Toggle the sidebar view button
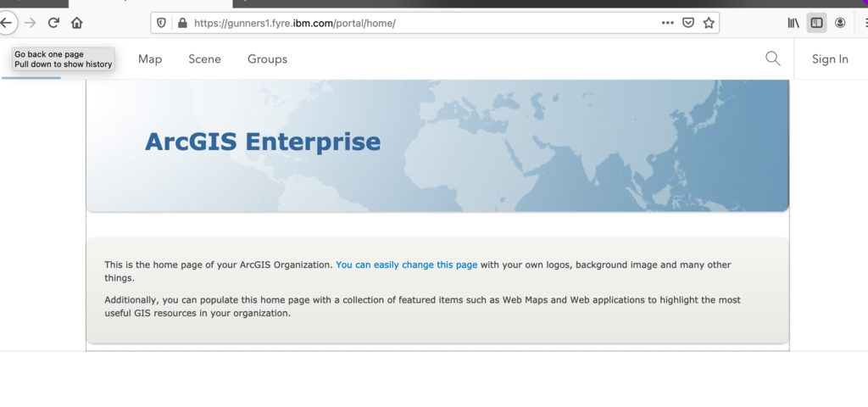868x407 pixels. [x=816, y=23]
